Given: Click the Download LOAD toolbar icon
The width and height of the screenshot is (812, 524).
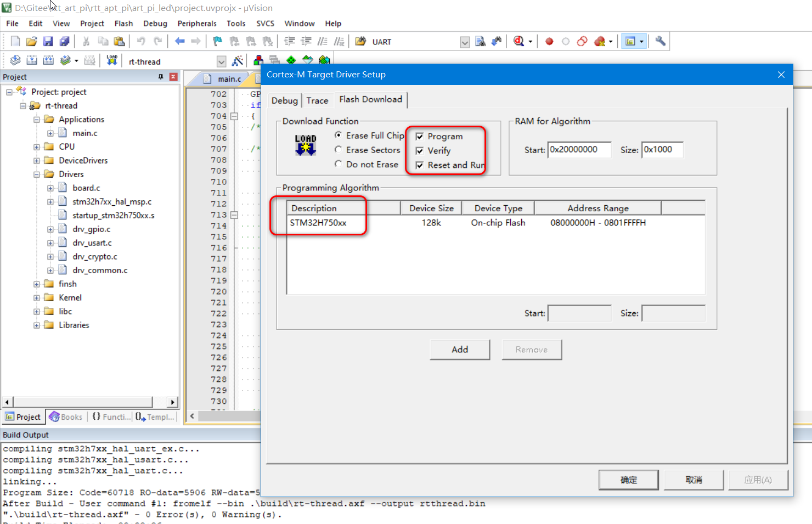Looking at the screenshot, I should (112, 60).
